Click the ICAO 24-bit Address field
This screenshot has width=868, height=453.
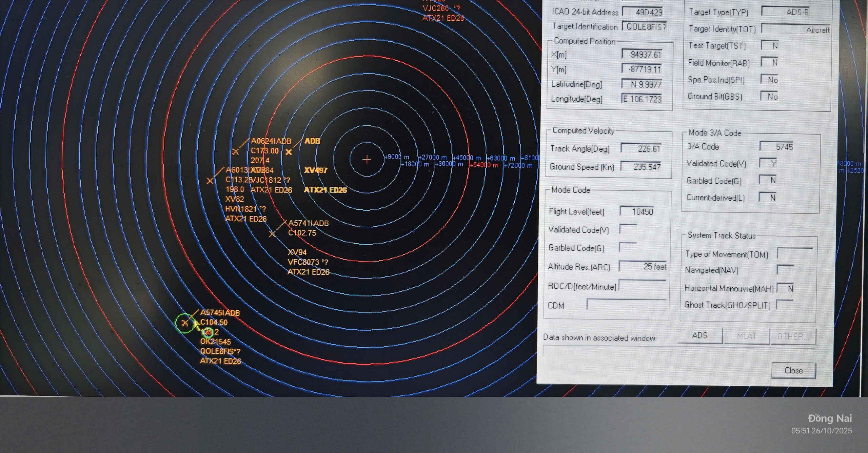(x=643, y=12)
